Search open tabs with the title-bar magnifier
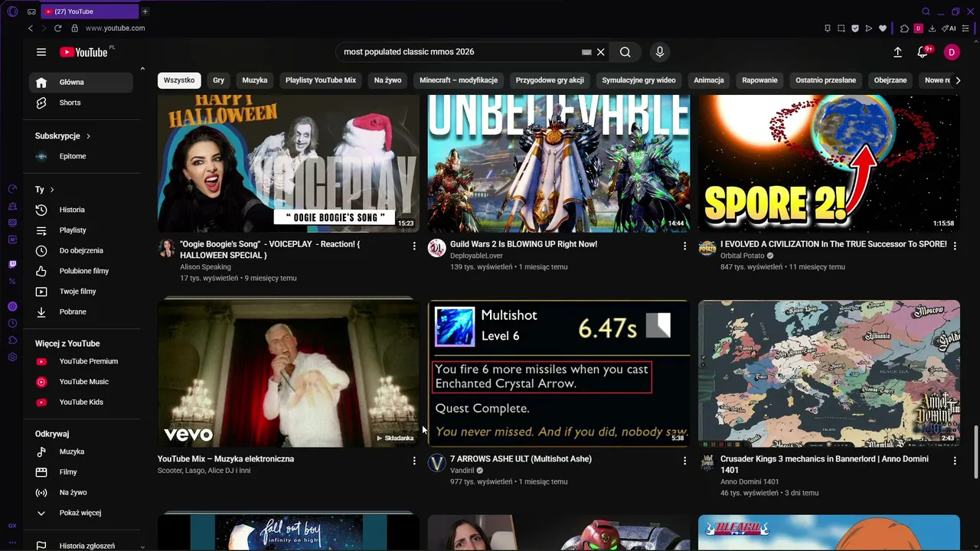The height and width of the screenshot is (551, 980). [x=926, y=11]
